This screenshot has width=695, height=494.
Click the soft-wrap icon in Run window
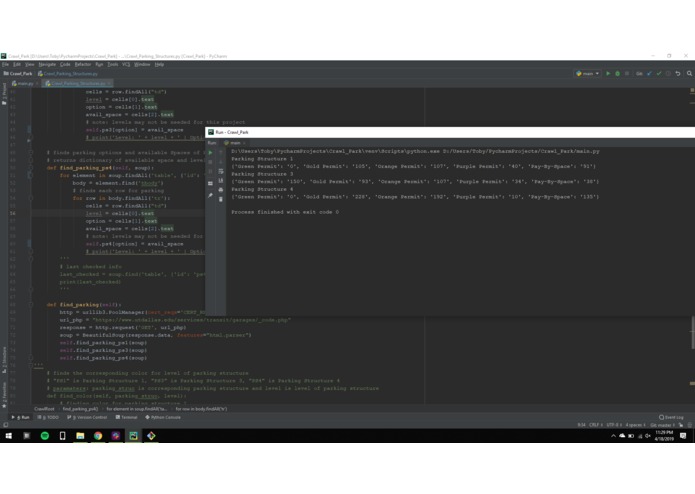[x=221, y=171]
